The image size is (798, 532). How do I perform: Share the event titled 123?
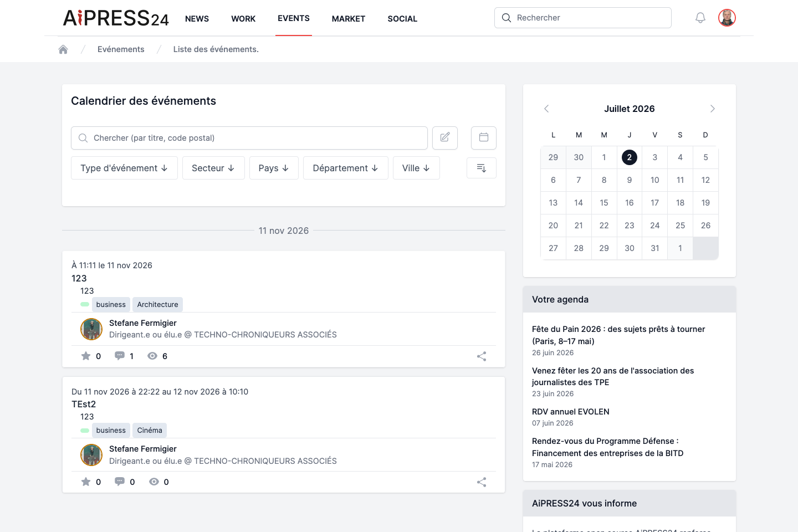pos(482,356)
